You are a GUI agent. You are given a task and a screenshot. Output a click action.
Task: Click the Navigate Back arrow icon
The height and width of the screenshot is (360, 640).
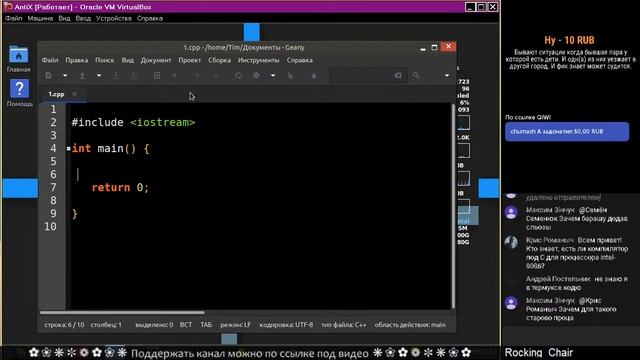pyautogui.click(x=198, y=76)
